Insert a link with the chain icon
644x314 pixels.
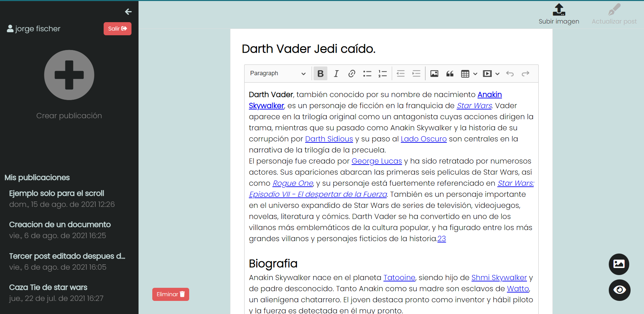pyautogui.click(x=352, y=74)
